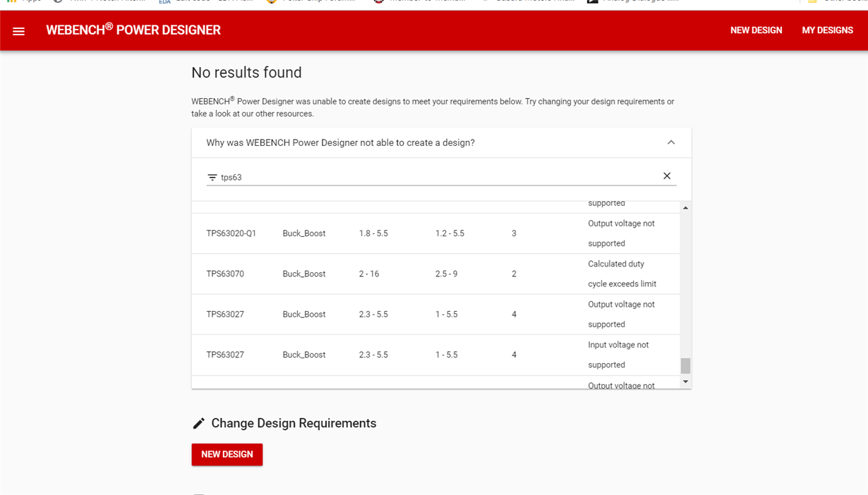Click the red NEW DESIGN button
Screen dimensions: 868x495
pyautogui.click(x=227, y=455)
